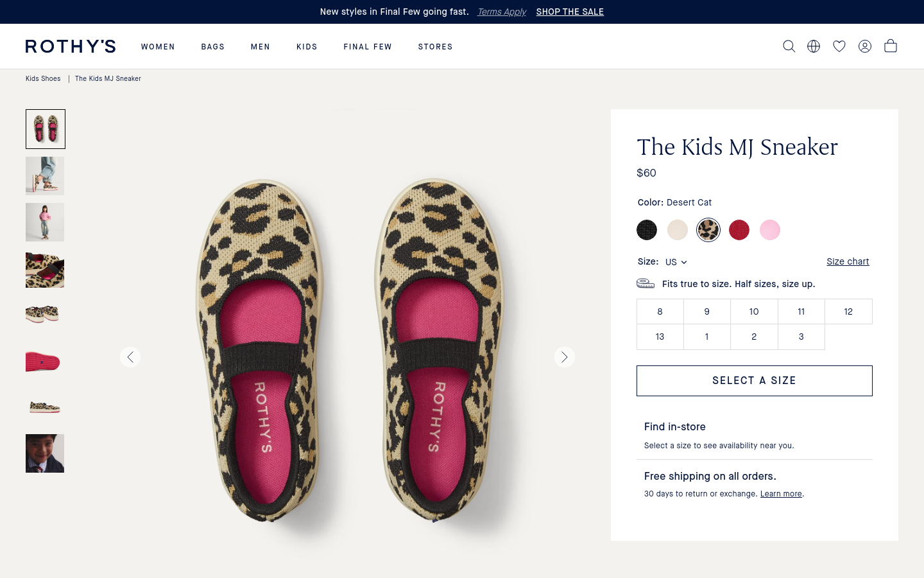The height and width of the screenshot is (578, 924).
Task: Follow the Shop the Sale link
Action: coord(570,12)
